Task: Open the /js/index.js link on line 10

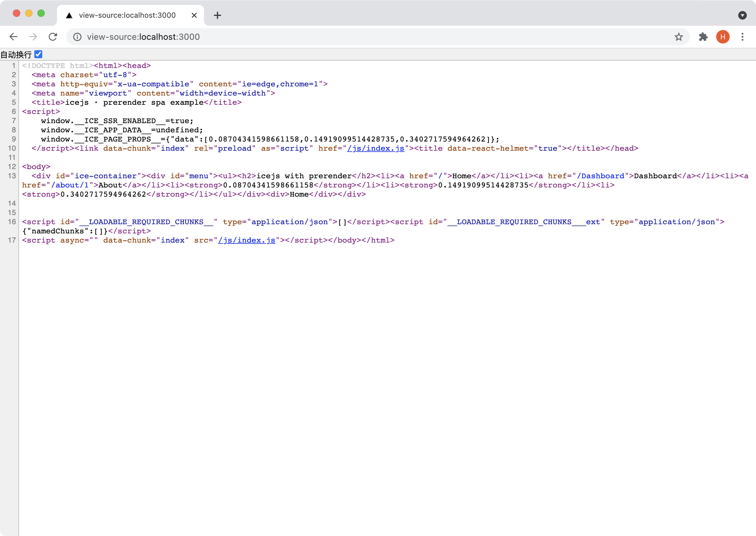Action: point(376,149)
